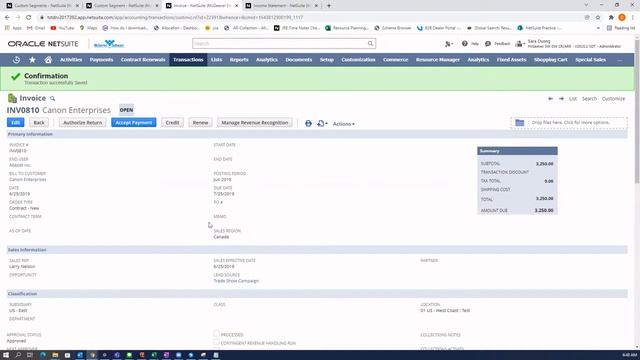Click the page vertical scrollbar
Image resolution: width=640 pixels, height=360 pixels.
[637, 110]
